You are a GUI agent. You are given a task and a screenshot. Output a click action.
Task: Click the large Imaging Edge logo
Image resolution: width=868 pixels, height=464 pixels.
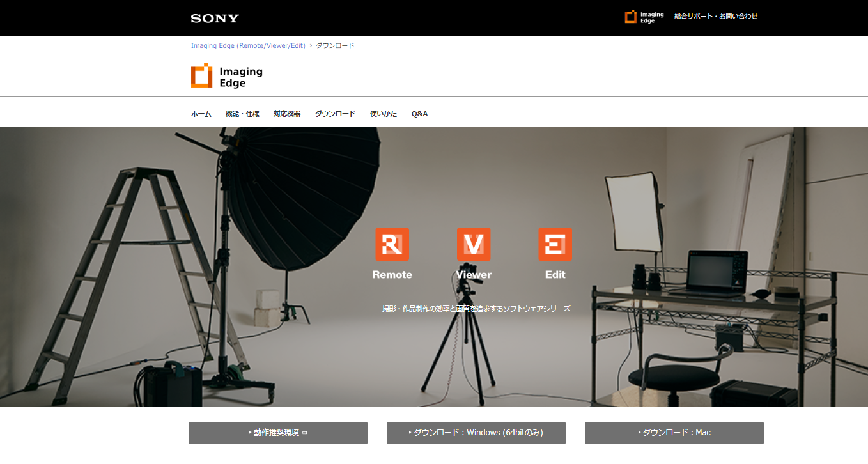[227, 76]
